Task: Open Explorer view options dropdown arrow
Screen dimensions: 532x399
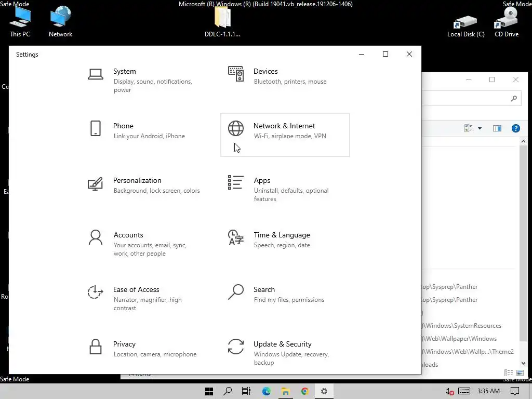Action: [480, 128]
